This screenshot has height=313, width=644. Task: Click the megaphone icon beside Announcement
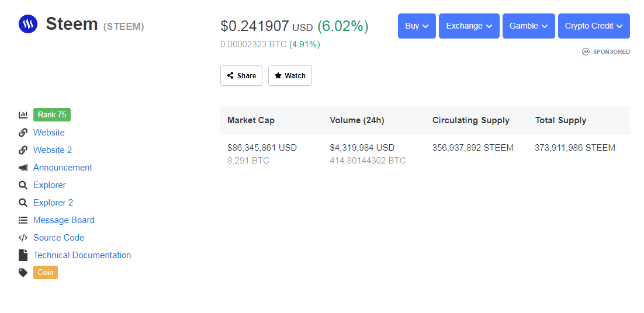coord(23,168)
